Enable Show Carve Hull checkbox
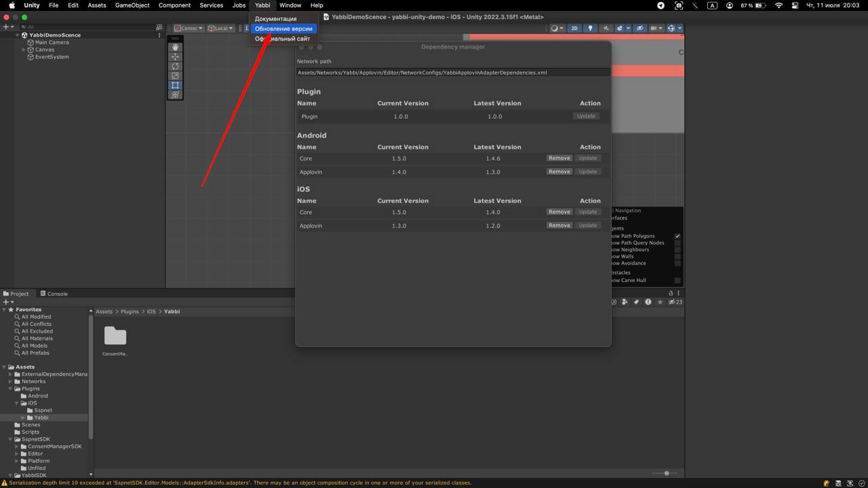 [x=677, y=280]
